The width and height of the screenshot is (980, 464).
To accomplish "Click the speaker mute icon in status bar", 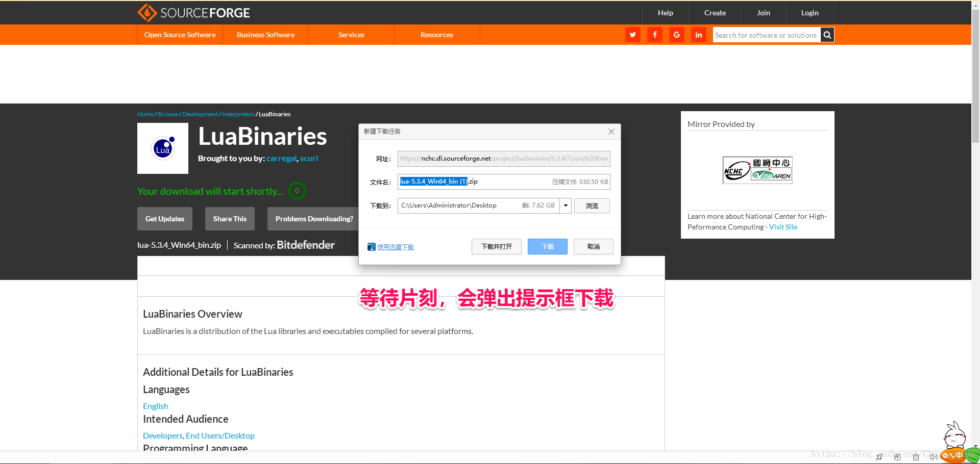I will pyautogui.click(x=934, y=457).
